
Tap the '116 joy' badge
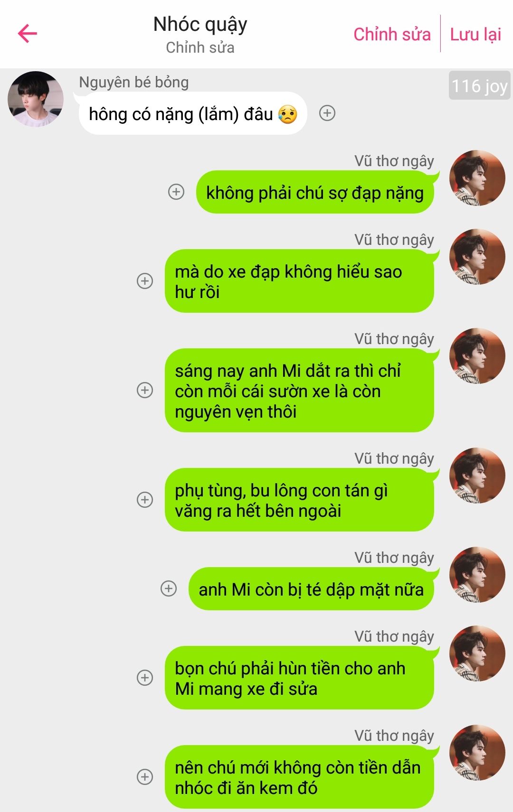480,85
